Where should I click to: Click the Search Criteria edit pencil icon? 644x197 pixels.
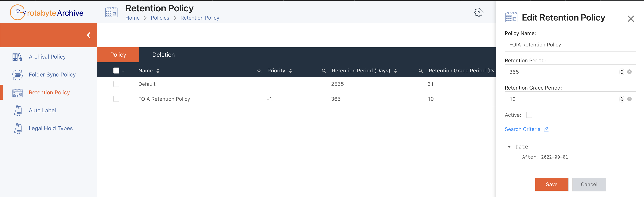click(546, 129)
